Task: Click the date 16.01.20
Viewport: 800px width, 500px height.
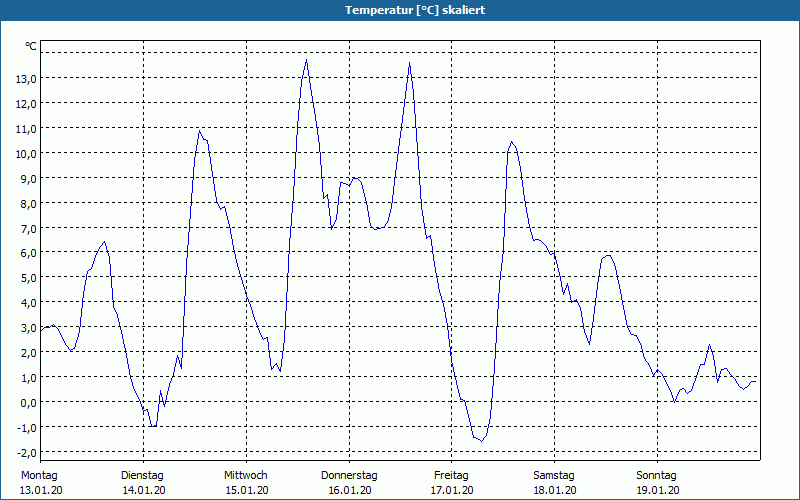Action: point(350,490)
